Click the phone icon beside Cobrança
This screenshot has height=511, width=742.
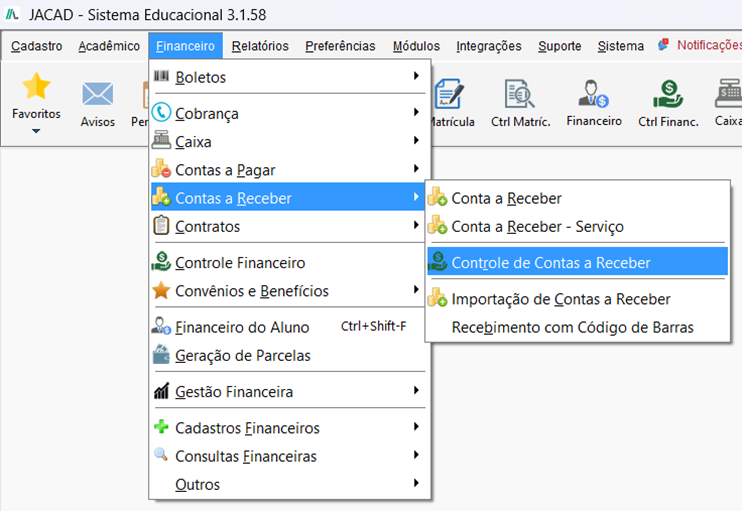click(161, 112)
